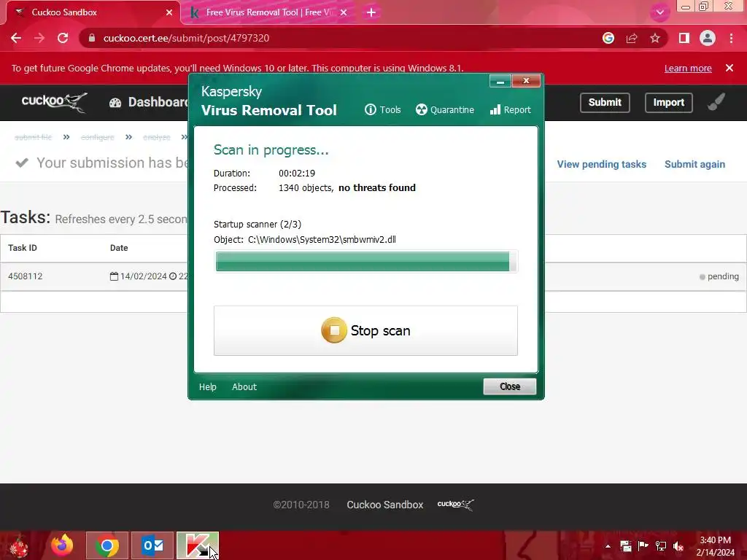Click the Task ID column header
Viewport: 747px width, 560px height.
[23, 248]
